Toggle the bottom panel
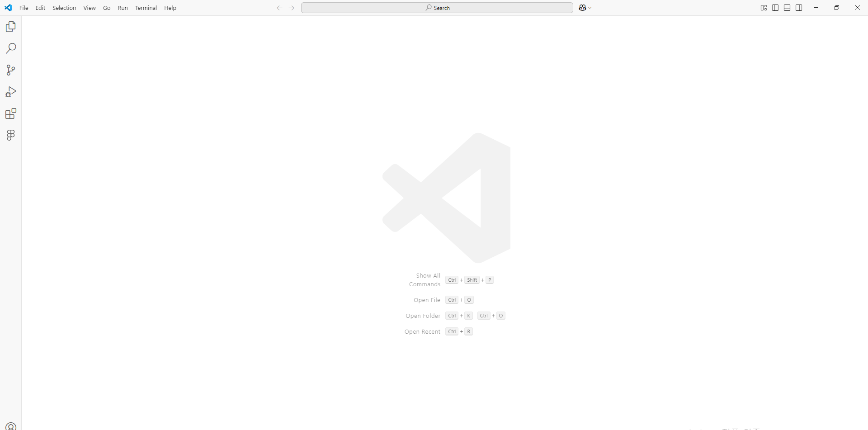Screen dimensions: 868x430 787,8
